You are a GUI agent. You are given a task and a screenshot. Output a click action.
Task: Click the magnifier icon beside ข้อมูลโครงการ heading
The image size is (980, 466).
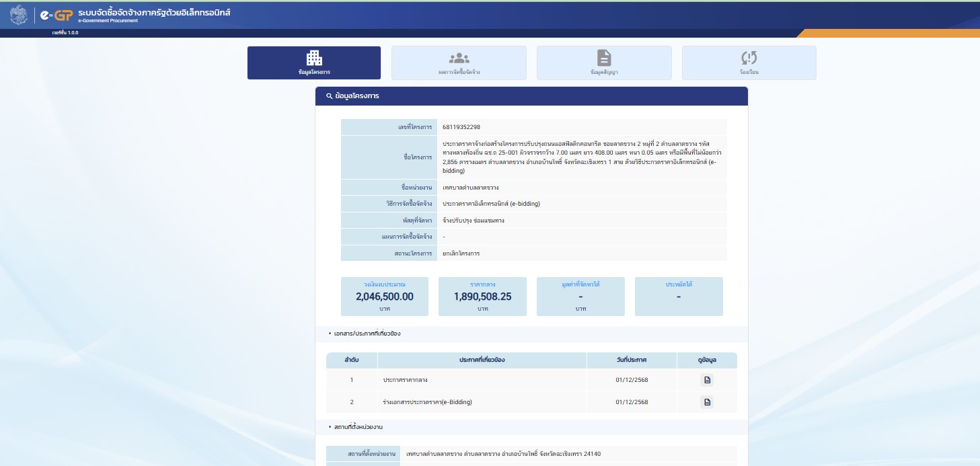329,96
